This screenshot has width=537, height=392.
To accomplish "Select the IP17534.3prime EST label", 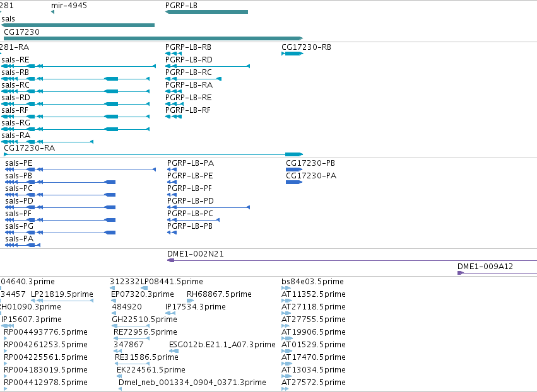I will pos(195,307).
